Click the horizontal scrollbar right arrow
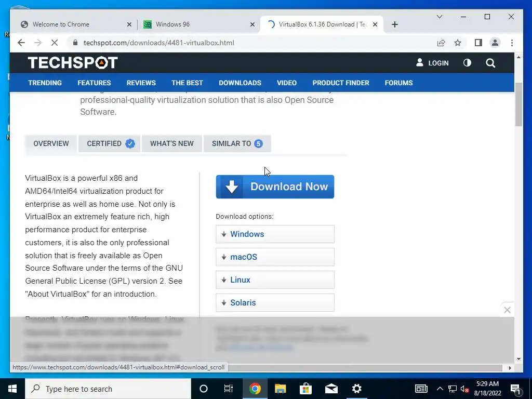532x399 pixels. click(x=510, y=368)
